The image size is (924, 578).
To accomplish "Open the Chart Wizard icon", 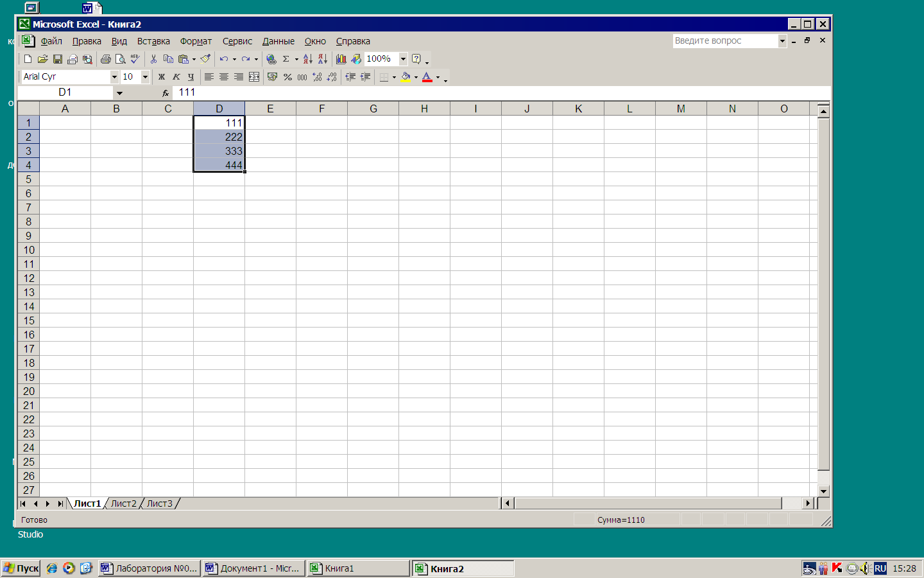I will pyautogui.click(x=341, y=59).
